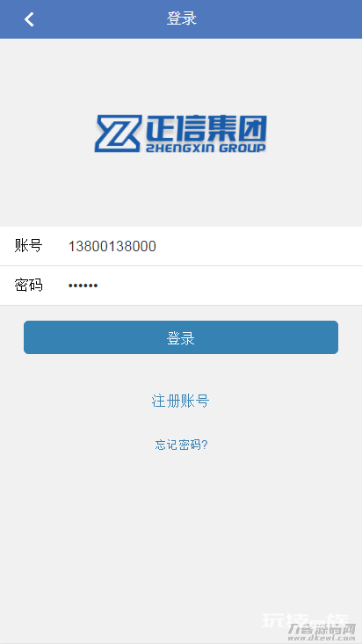Viewport: 362px width, 644px height.
Task: Click the 正信集团 logo text
Action: tap(206, 128)
